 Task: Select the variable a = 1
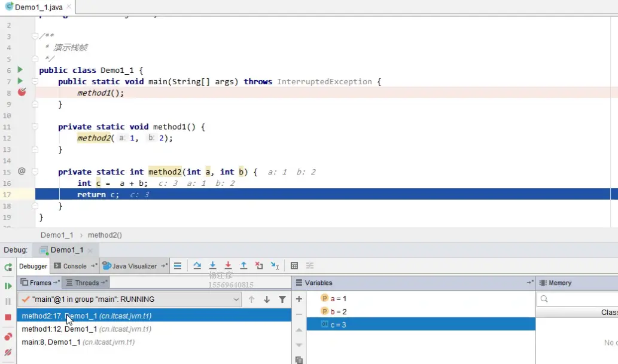click(421, 299)
